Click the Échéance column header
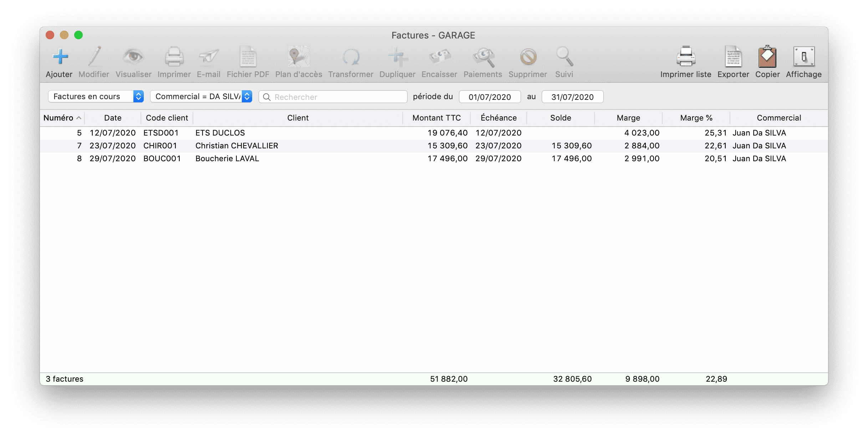The width and height of the screenshot is (868, 438). point(498,118)
